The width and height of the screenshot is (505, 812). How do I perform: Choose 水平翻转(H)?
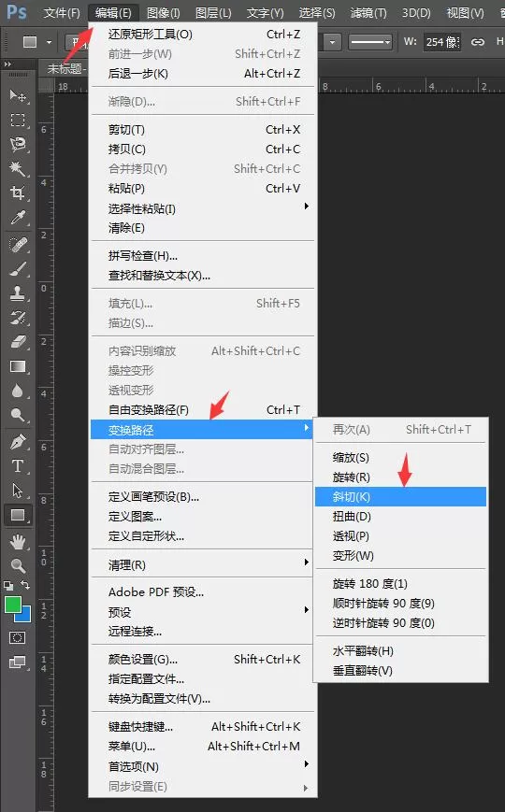[x=401, y=651]
